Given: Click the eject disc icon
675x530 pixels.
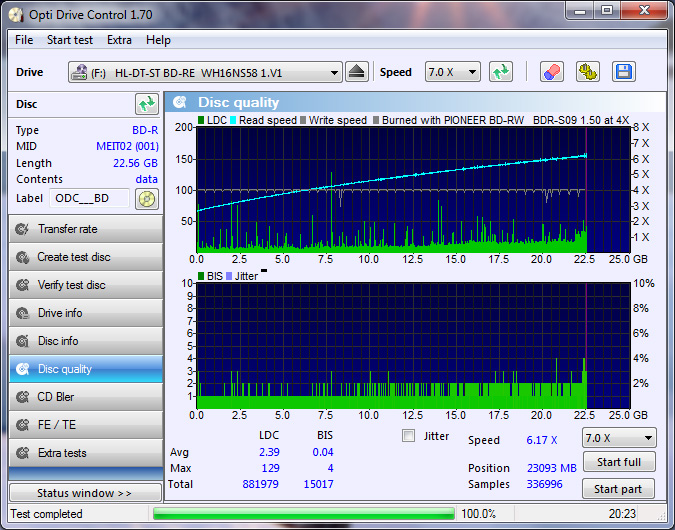Looking at the screenshot, I should point(358,72).
